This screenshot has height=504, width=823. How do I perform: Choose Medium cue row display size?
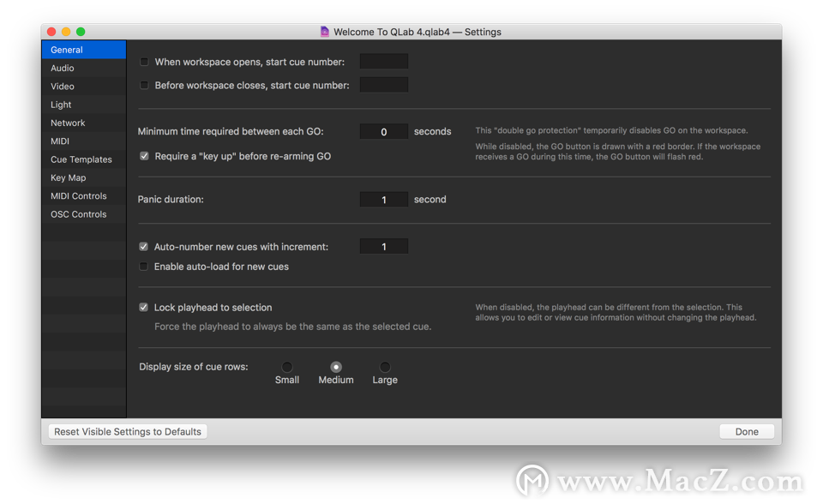point(336,367)
